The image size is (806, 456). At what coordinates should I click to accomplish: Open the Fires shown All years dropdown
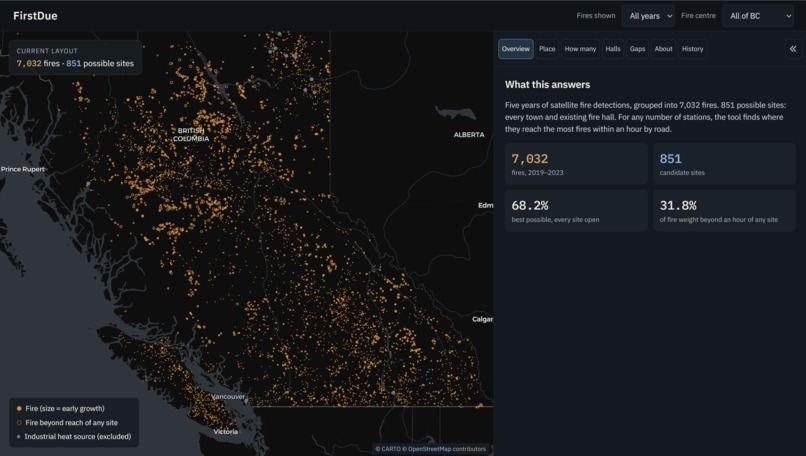pos(648,16)
